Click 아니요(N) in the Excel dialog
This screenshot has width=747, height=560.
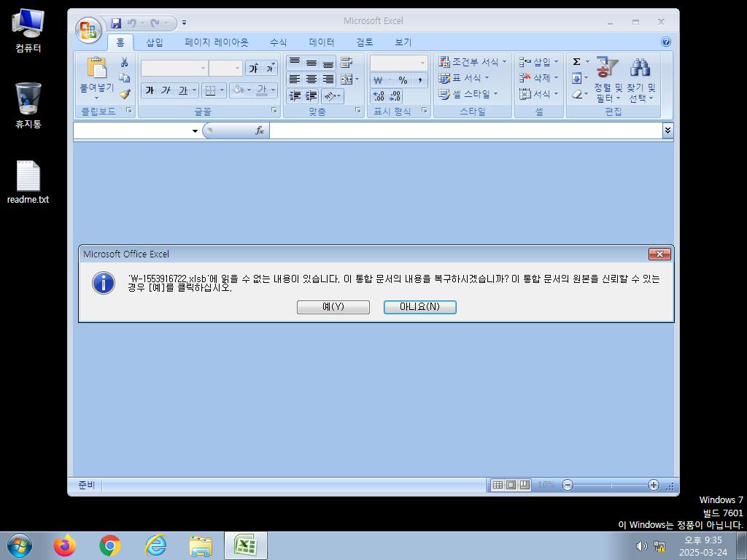(x=419, y=307)
